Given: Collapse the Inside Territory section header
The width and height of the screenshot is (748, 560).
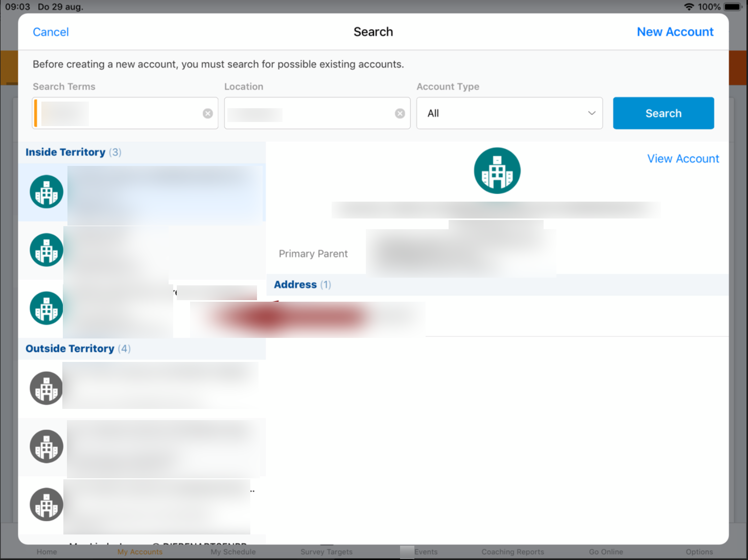Looking at the screenshot, I should (x=73, y=152).
